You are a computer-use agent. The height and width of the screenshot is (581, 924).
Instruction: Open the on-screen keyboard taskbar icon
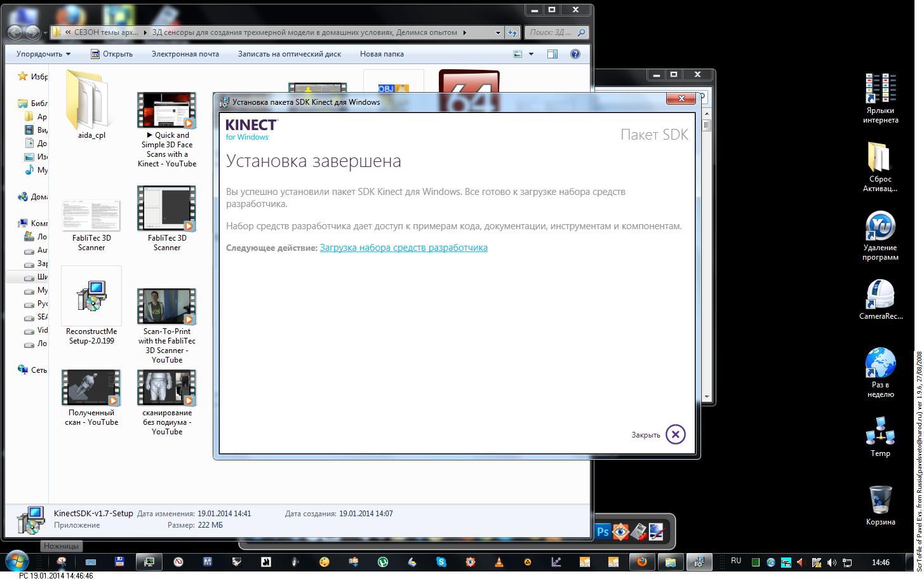[x=90, y=561]
